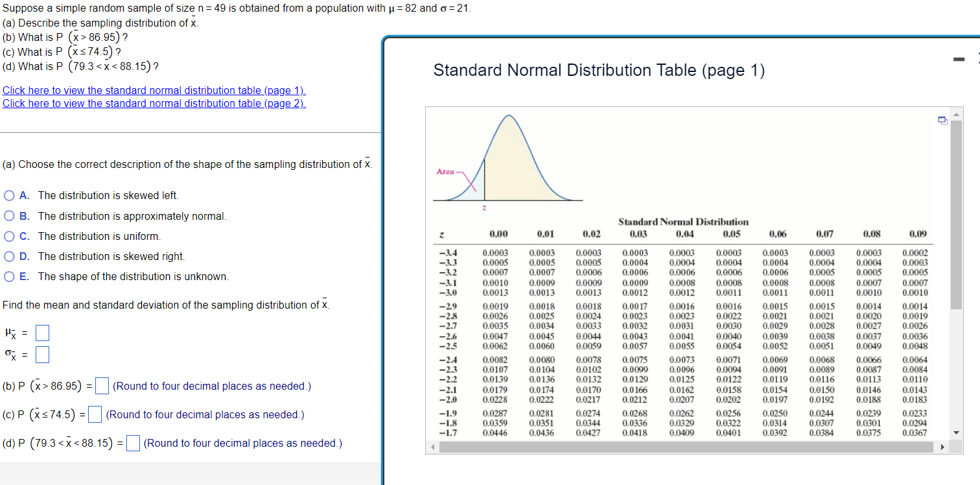Click the horizontal scroll left arrow

432,446
